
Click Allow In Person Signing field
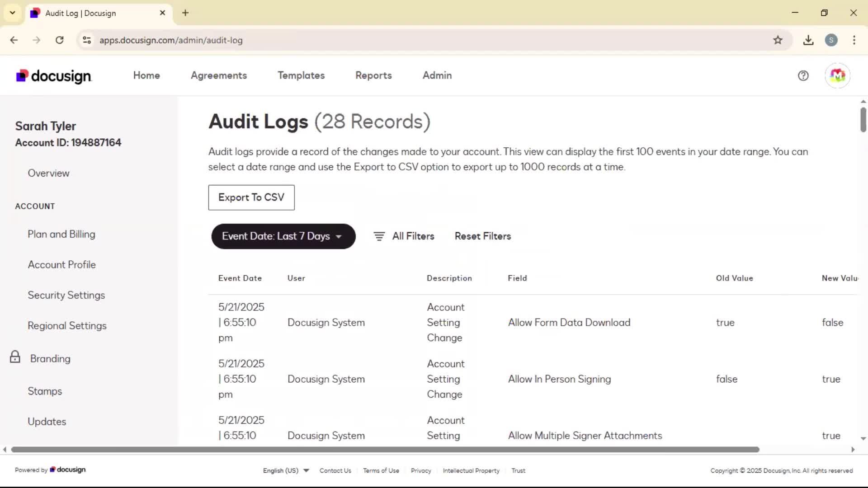coord(559,379)
